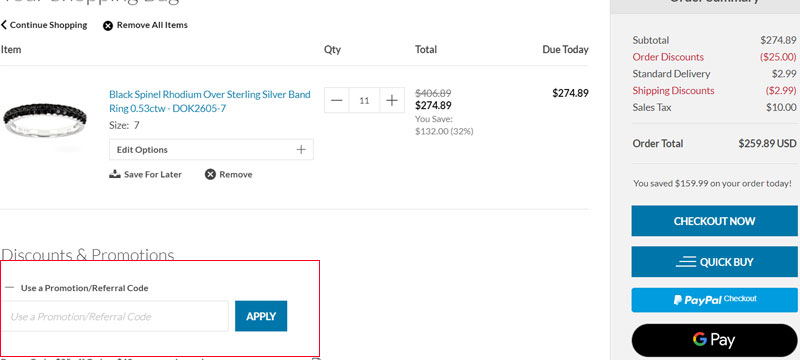Image resolution: width=800 pixels, height=360 pixels.
Task: Pay with Google Pay
Action: click(714, 340)
